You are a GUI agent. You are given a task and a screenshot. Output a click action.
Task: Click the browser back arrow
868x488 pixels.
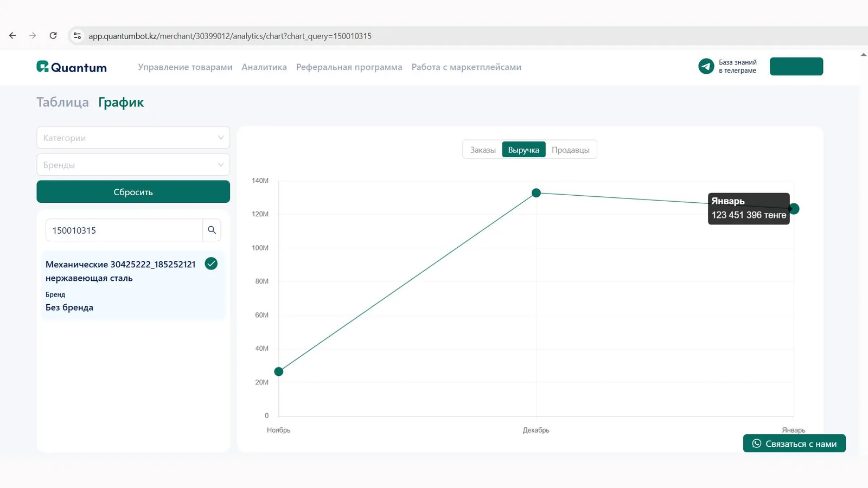point(12,36)
